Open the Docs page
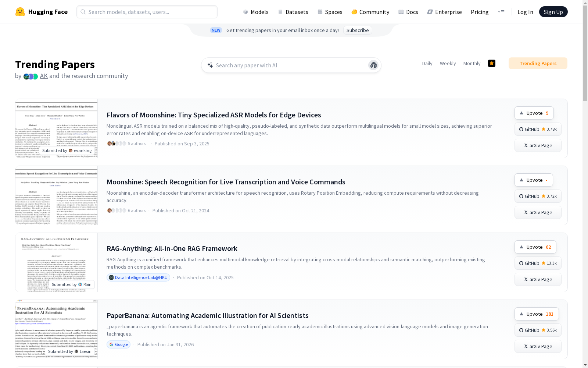 [x=408, y=12]
